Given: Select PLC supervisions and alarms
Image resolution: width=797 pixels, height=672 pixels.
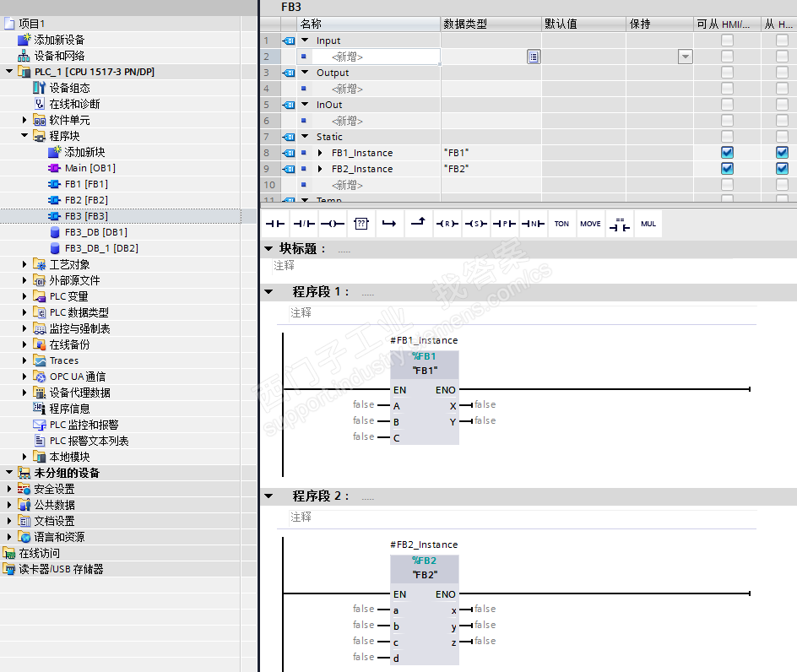Looking at the screenshot, I should coord(84,425).
